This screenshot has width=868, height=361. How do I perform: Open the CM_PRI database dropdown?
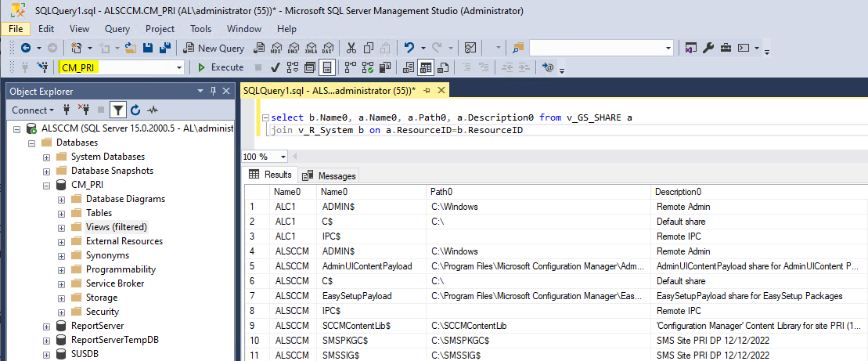(179, 67)
